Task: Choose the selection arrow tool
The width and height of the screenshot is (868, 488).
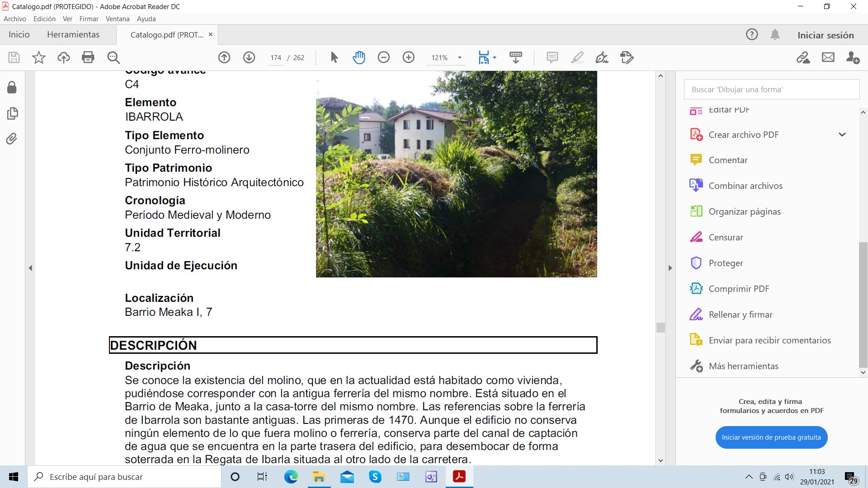Action: coord(334,57)
